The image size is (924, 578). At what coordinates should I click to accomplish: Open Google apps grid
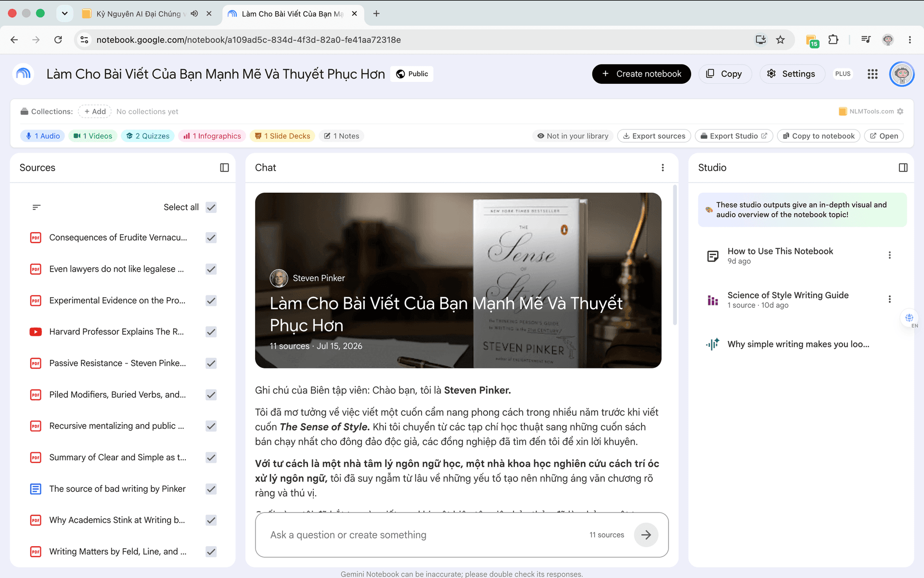point(873,74)
